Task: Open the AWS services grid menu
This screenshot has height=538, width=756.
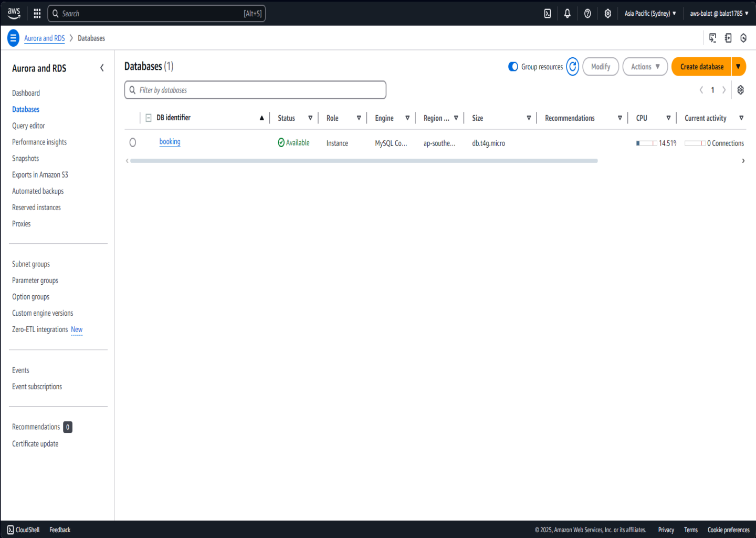Action: point(37,14)
